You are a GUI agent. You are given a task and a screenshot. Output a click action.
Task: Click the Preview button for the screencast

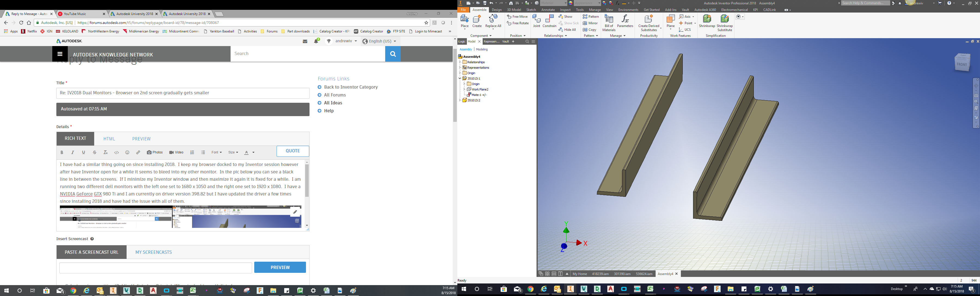coord(280,267)
